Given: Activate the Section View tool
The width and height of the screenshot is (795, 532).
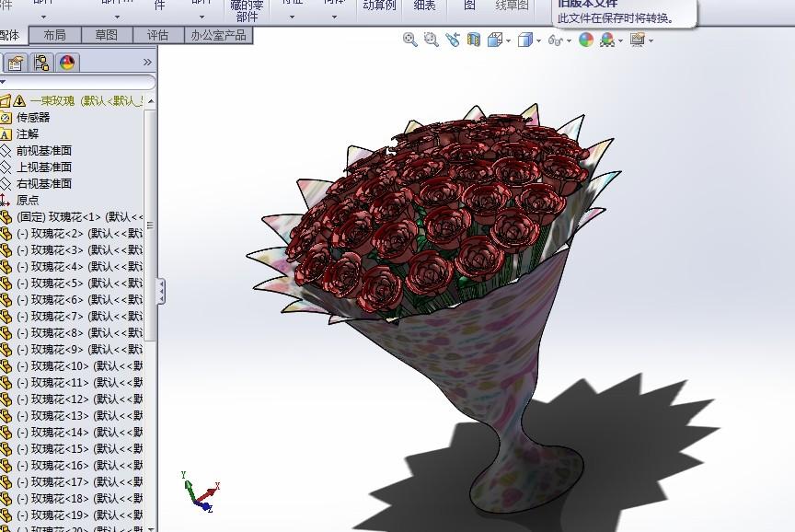Looking at the screenshot, I should tap(474, 40).
